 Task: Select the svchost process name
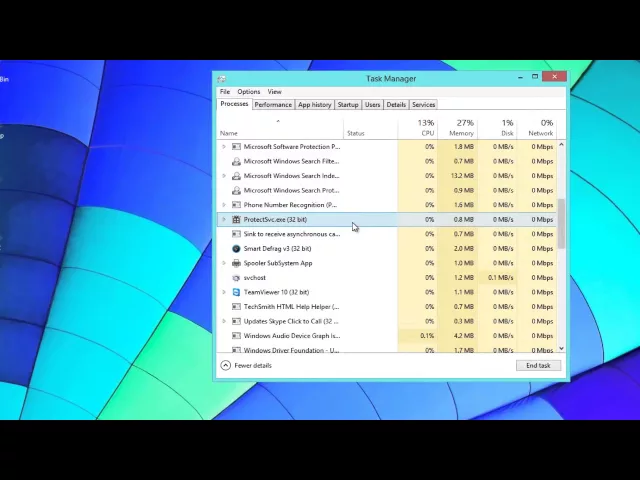pyautogui.click(x=255, y=278)
